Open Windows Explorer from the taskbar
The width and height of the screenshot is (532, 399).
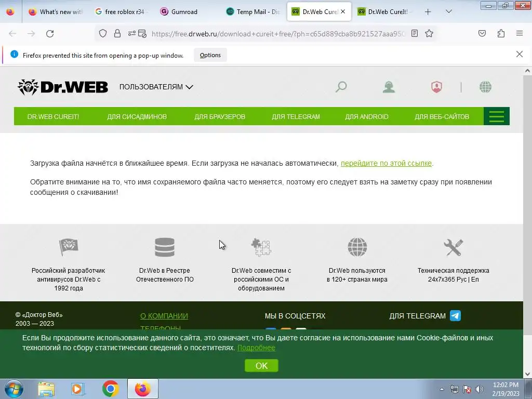46,389
